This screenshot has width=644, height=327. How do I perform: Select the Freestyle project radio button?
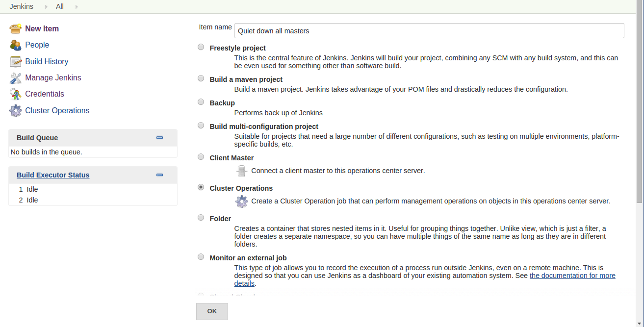tap(201, 47)
